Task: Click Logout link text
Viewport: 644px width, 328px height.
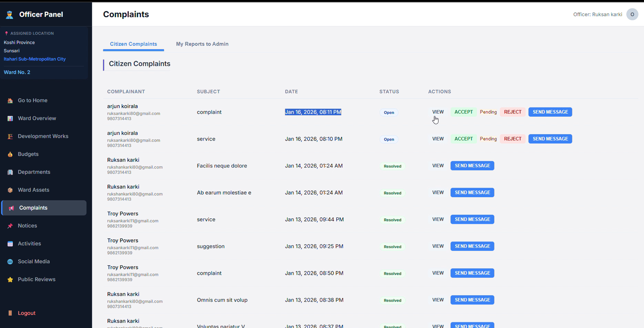Action: pos(27,313)
